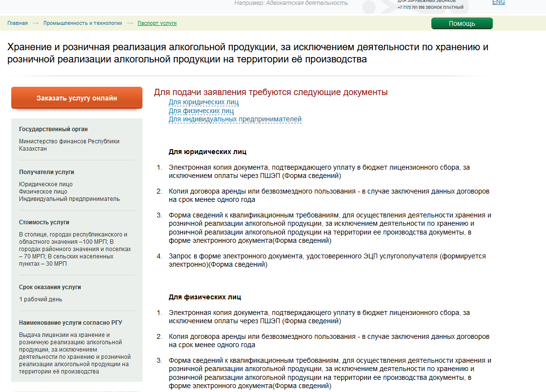Click the arrow icon before Паспорт услуги

point(130,23)
